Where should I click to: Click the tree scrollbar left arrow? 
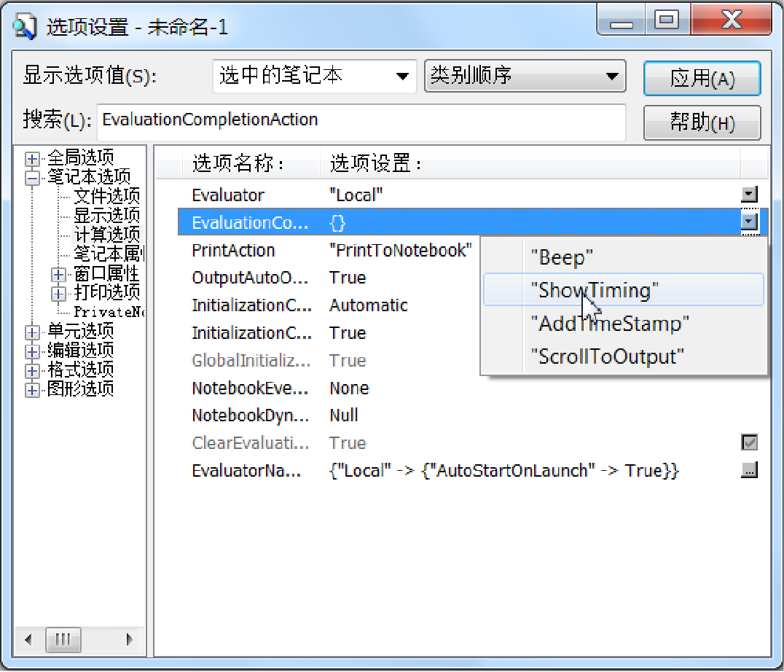tap(28, 639)
